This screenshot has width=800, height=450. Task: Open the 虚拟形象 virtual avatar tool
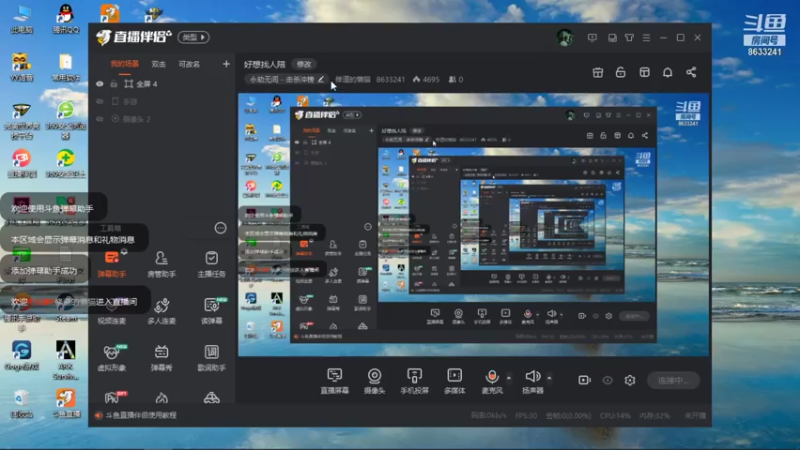point(112,358)
